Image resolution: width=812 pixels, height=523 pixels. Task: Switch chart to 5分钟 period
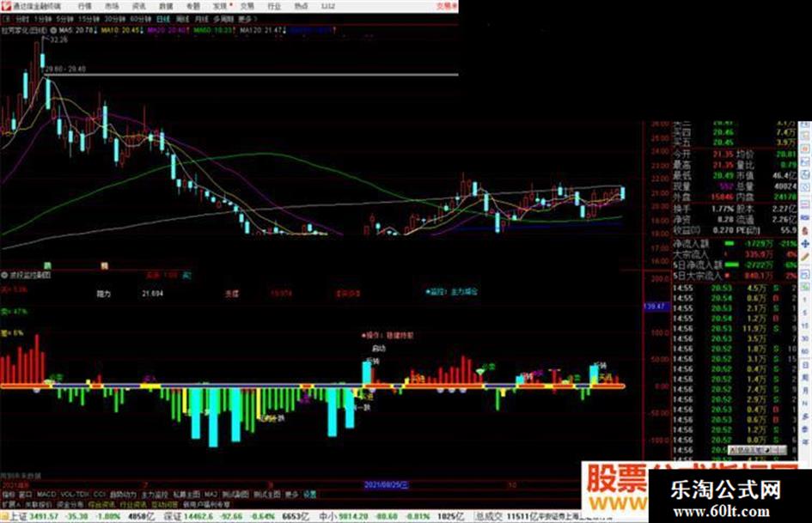(64, 19)
